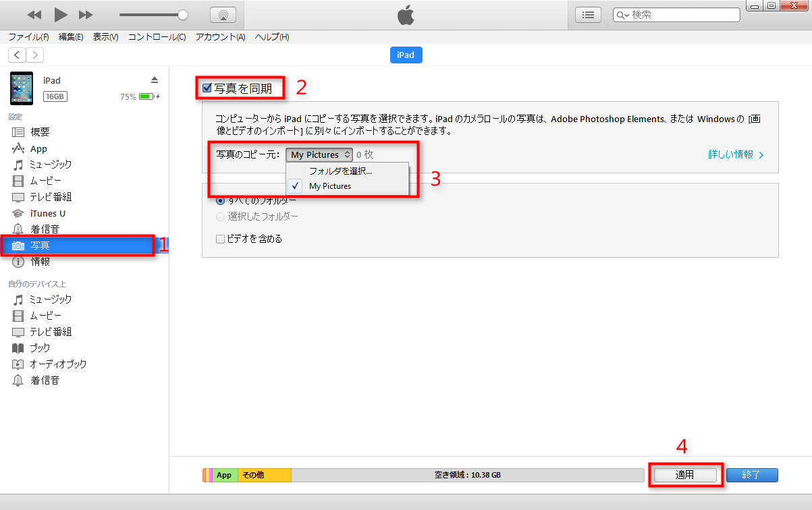Image resolution: width=812 pixels, height=510 pixels.
Task: Select the iPad device tab
Action: pos(406,55)
